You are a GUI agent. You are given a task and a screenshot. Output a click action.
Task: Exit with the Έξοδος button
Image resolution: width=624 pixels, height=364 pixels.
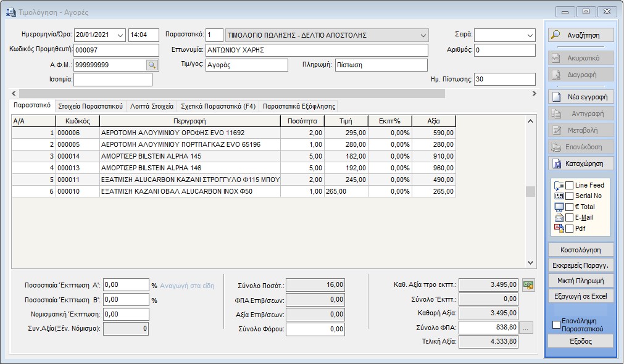(580, 341)
